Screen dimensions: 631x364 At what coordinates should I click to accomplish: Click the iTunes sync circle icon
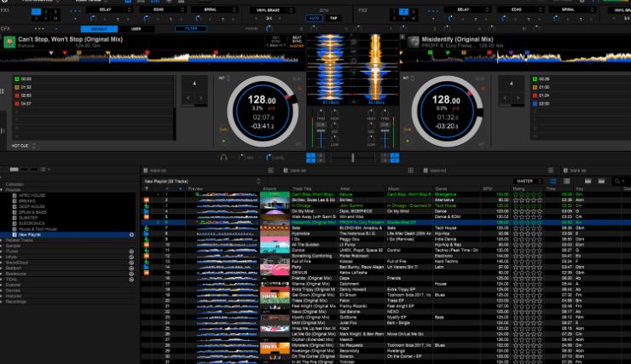131,251
